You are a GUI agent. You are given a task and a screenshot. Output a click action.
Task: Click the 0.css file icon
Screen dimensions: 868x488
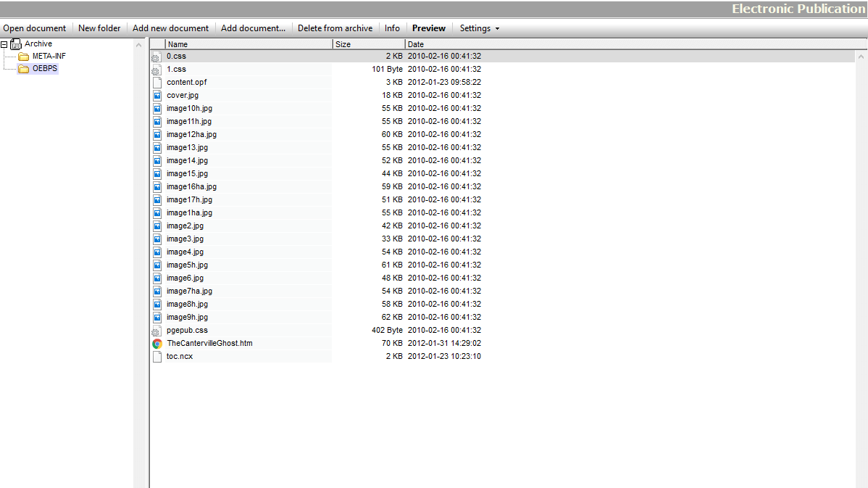pyautogui.click(x=157, y=57)
